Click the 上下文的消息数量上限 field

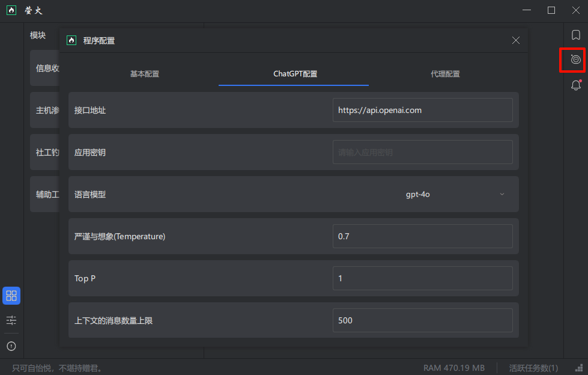422,320
